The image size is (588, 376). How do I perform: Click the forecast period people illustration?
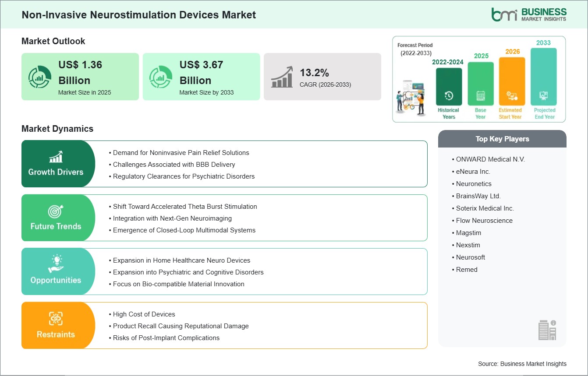411,98
